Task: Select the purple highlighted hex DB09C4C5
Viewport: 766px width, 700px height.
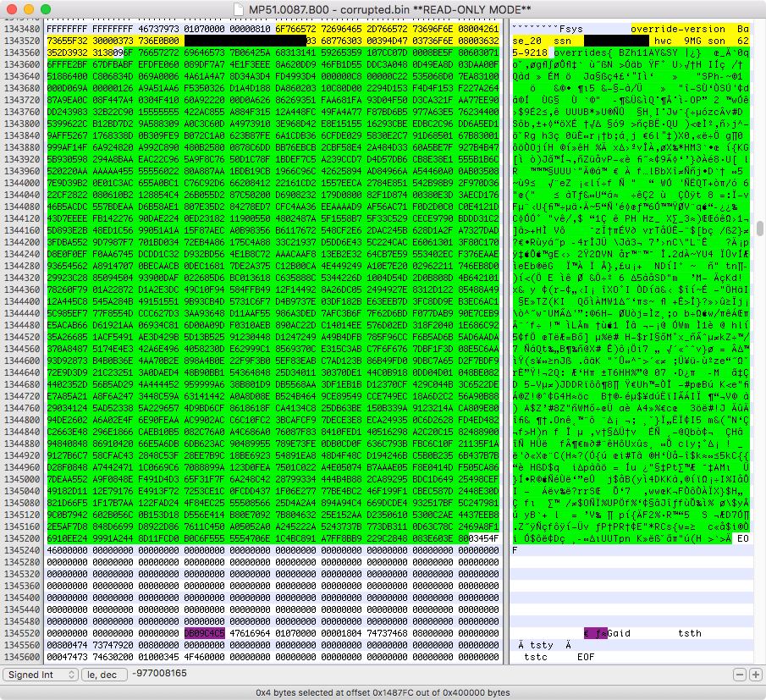Action: [204, 633]
